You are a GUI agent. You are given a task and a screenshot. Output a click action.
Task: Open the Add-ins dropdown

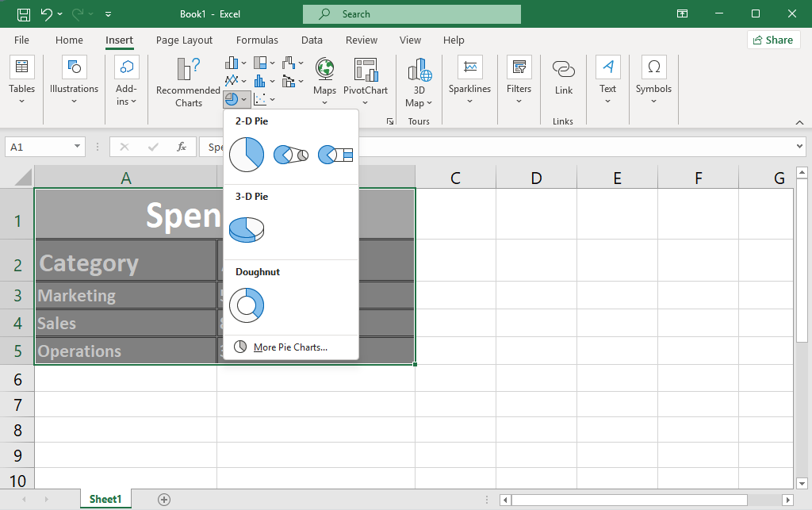(x=126, y=80)
